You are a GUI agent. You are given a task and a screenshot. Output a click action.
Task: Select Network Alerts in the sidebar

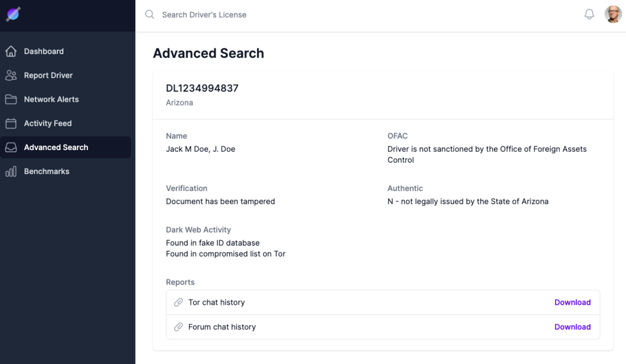point(51,99)
